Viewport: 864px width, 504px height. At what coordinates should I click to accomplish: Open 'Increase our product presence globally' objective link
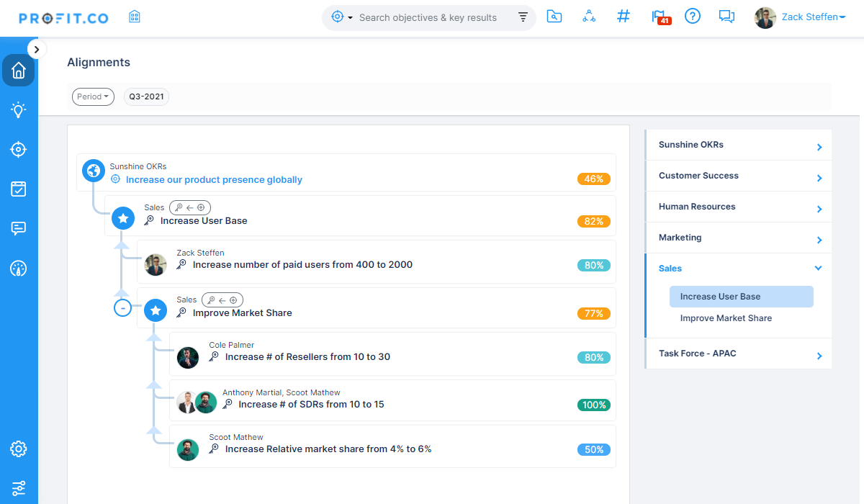click(214, 179)
